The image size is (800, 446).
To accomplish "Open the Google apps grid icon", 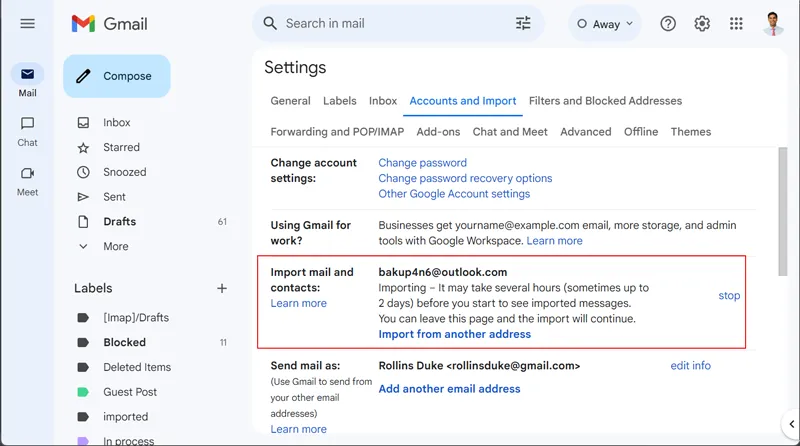I will tap(736, 23).
